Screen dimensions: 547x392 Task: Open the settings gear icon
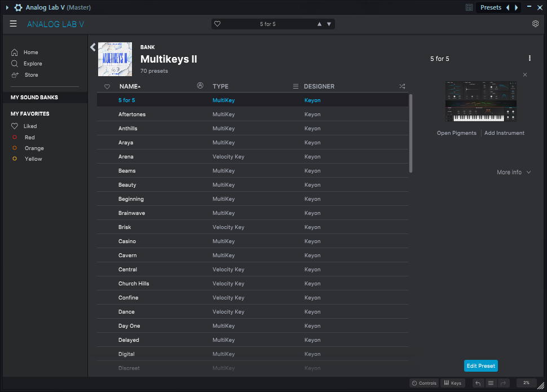point(535,24)
